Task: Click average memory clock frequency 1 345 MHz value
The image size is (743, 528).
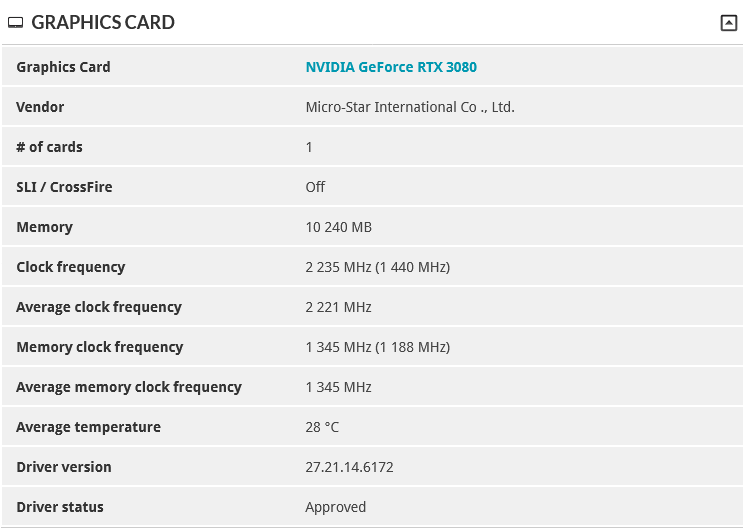Action: pos(338,387)
